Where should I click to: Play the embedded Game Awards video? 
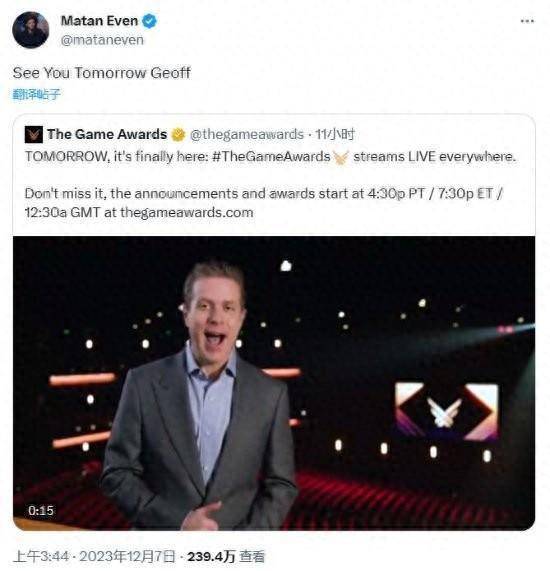pos(274,383)
